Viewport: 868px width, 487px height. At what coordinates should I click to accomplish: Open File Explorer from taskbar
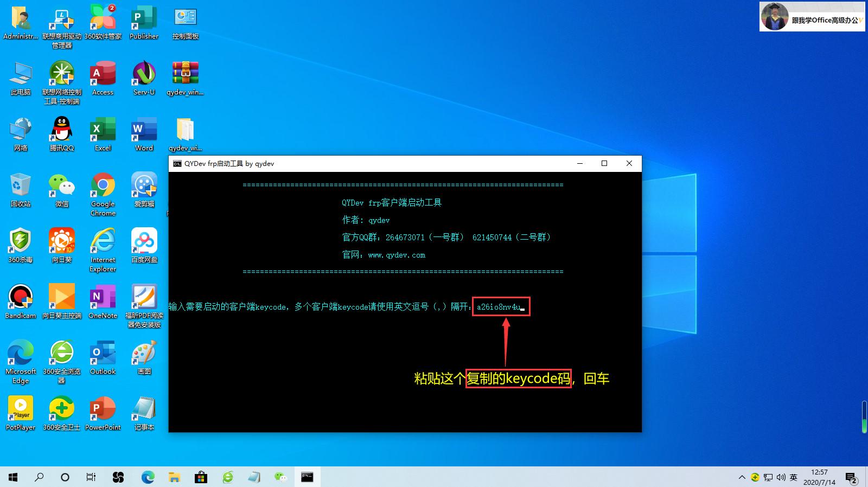(174, 477)
